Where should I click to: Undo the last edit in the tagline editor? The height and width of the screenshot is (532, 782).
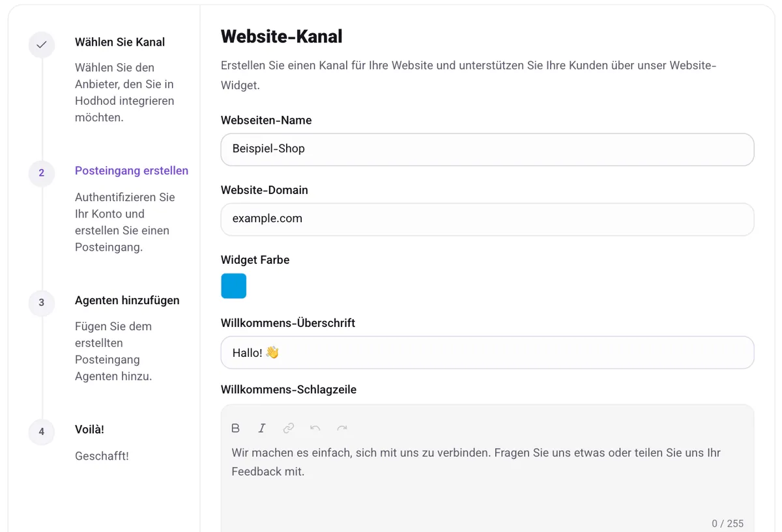pos(315,428)
